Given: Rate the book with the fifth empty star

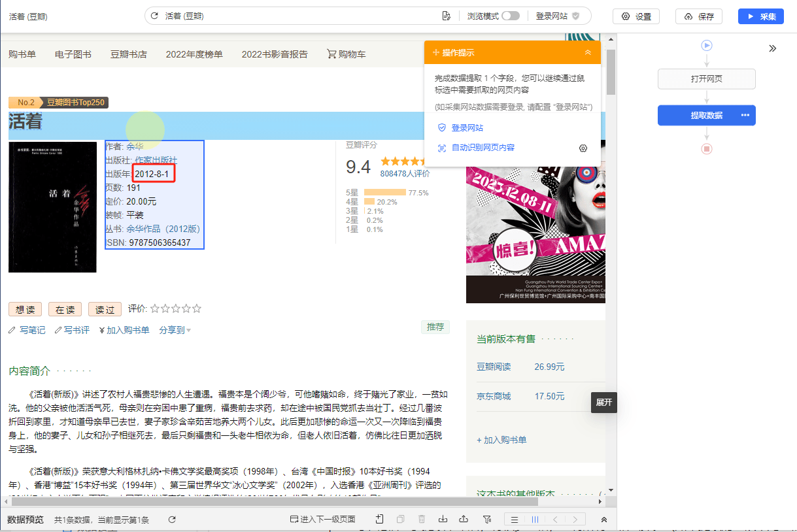Looking at the screenshot, I should 197,308.
